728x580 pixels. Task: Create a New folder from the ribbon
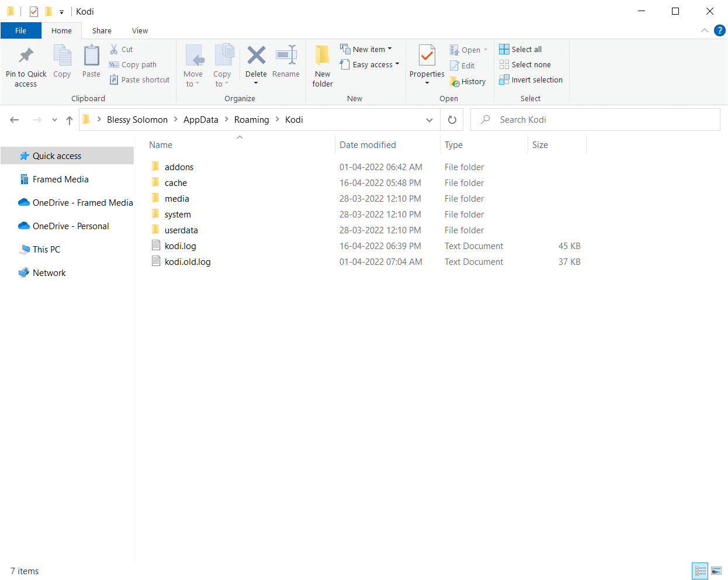(x=323, y=65)
